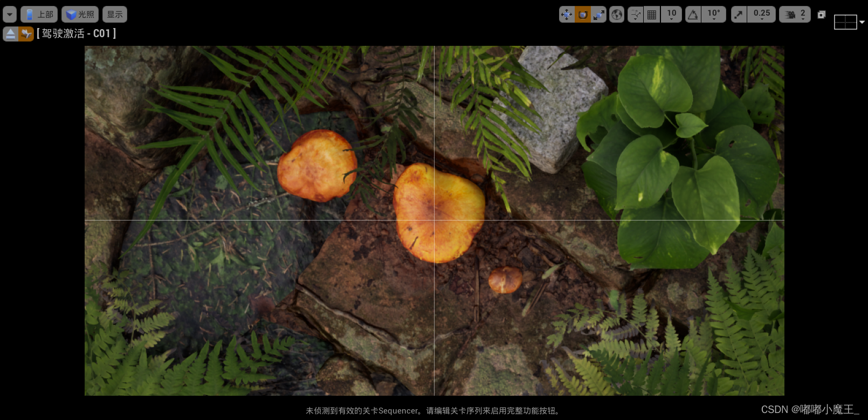
Task: Open the camera speed 2 setting
Action: [795, 15]
